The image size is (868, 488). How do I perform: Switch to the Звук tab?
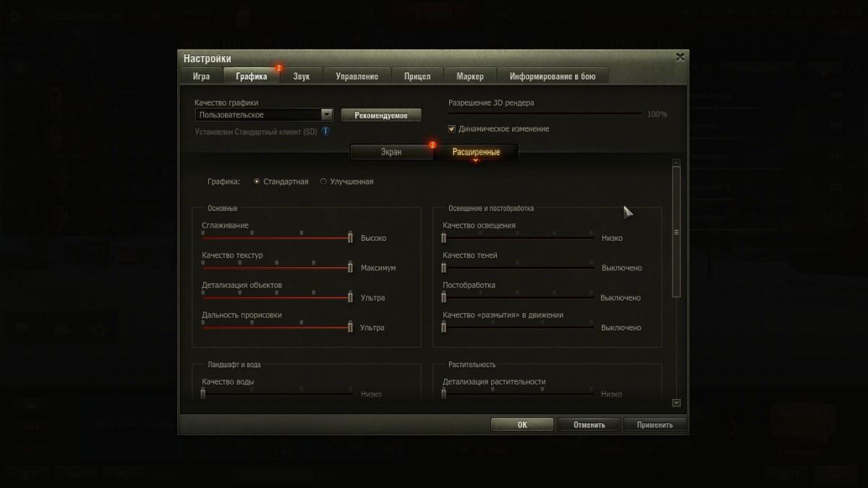pyautogui.click(x=302, y=76)
